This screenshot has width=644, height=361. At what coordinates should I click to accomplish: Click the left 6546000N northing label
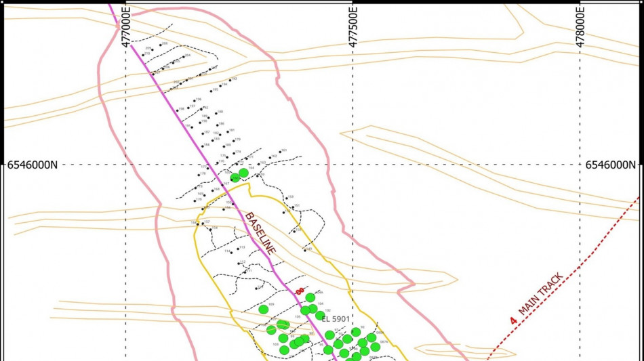[33, 165]
